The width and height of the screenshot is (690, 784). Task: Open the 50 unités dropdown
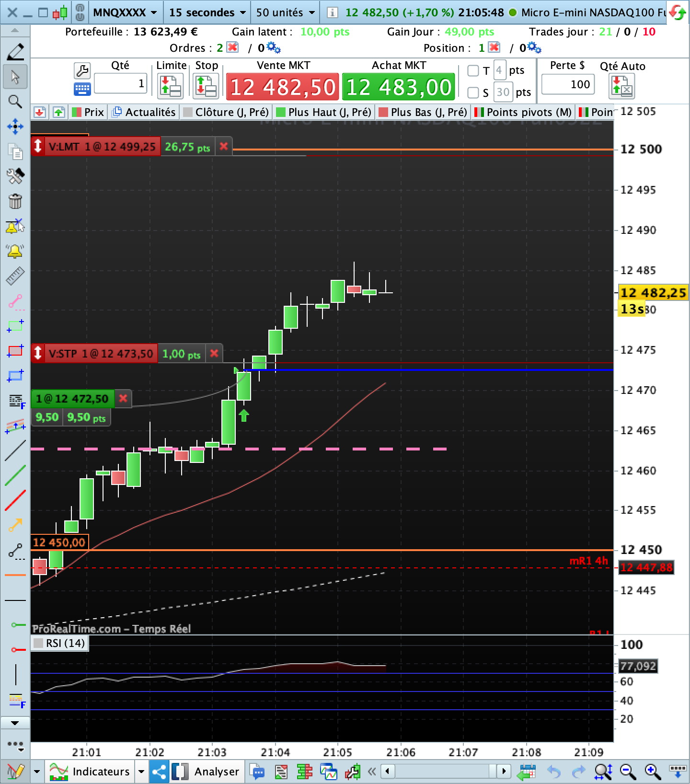pos(286,12)
